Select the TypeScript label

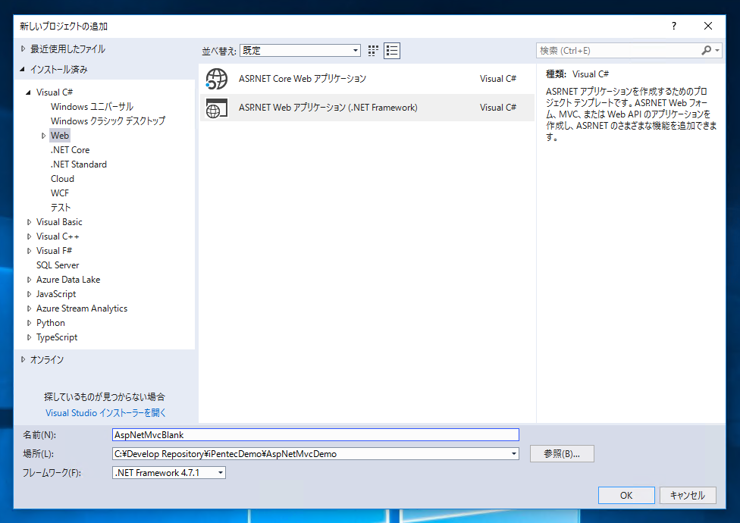pyautogui.click(x=57, y=337)
